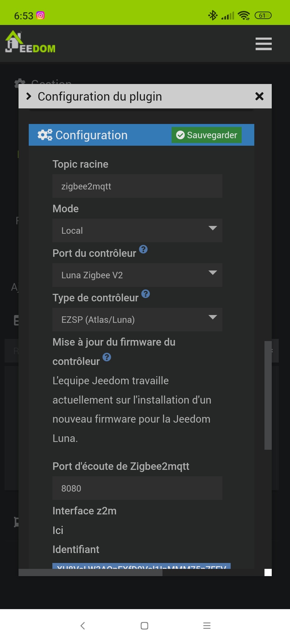This screenshot has width=290, height=644.
Task: Close the Configuration du plugin dialog
Action: click(259, 96)
